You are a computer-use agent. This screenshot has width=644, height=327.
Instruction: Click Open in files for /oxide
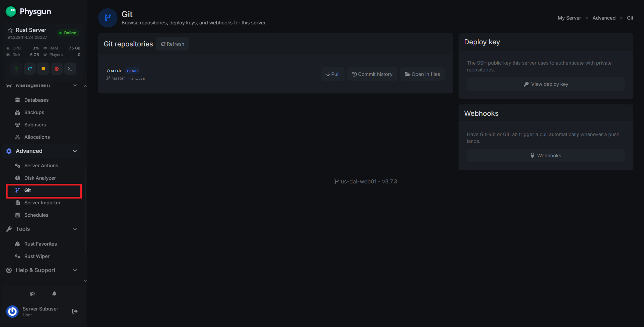(422, 74)
